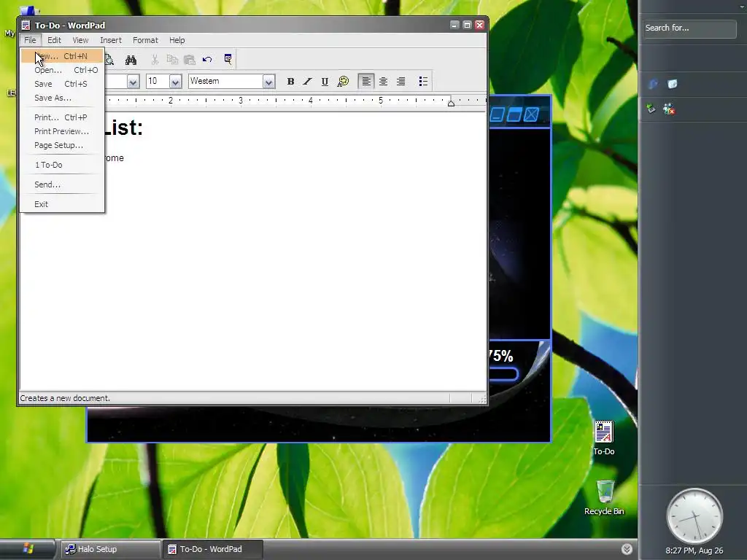Enable align left
This screenshot has width=747, height=560.
coord(366,82)
